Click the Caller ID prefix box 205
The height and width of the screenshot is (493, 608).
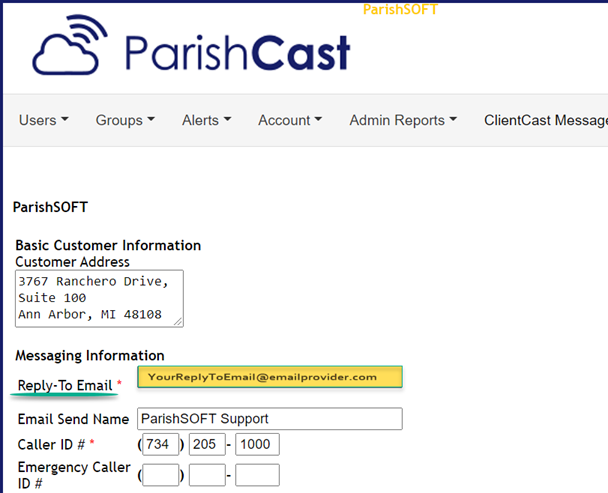click(207, 444)
